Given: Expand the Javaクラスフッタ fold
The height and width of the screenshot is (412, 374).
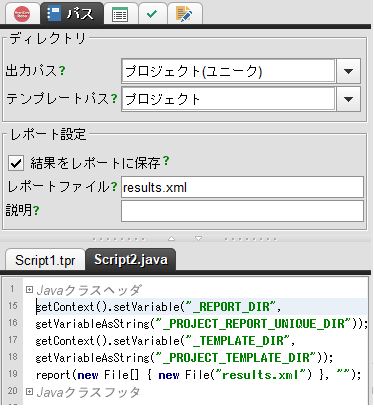Looking at the screenshot, I should [x=29, y=392].
